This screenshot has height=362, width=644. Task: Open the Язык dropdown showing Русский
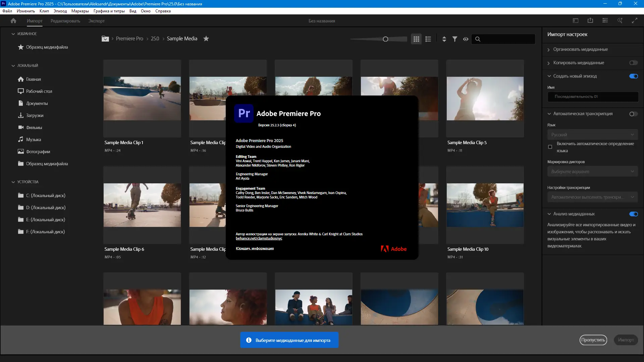coord(593,135)
